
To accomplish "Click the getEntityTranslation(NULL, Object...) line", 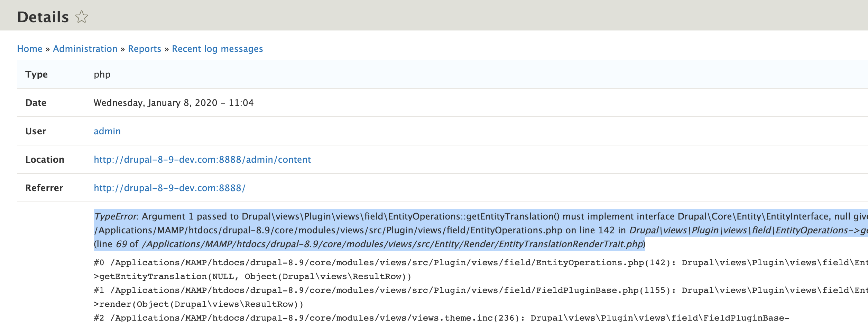I will coord(252,277).
